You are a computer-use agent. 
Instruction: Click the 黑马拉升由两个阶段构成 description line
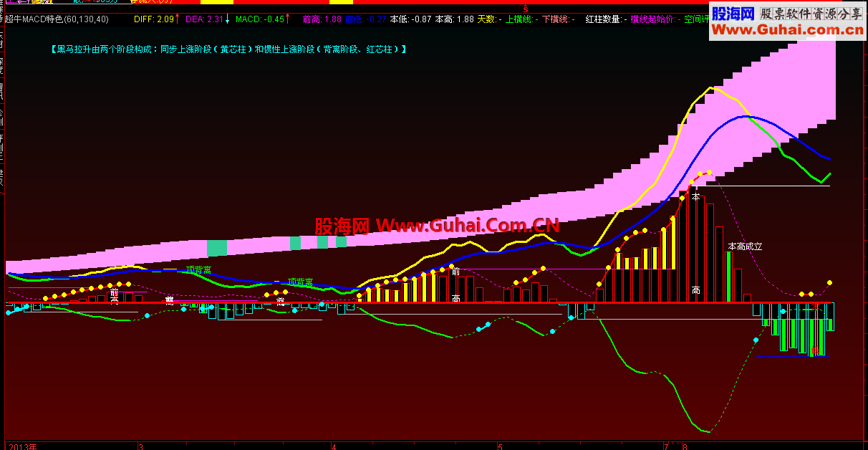point(228,49)
